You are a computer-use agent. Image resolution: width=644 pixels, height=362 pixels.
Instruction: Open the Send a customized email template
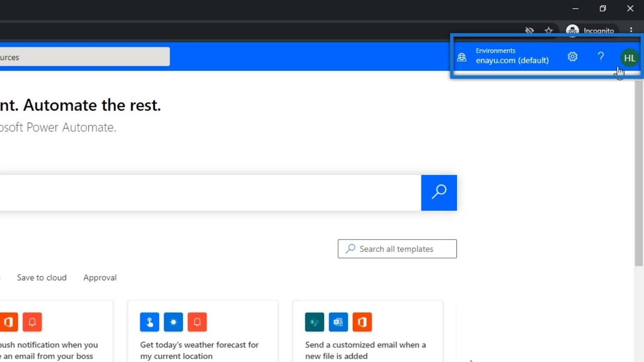(x=368, y=331)
